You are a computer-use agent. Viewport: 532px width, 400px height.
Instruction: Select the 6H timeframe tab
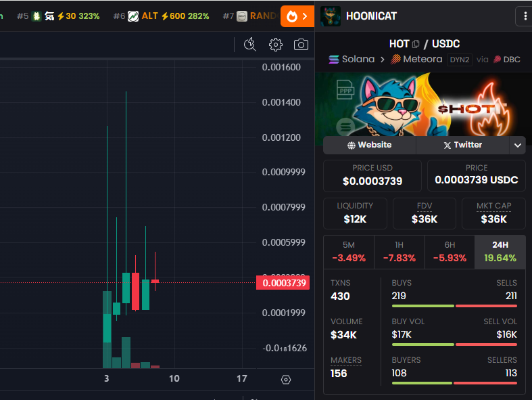450,252
